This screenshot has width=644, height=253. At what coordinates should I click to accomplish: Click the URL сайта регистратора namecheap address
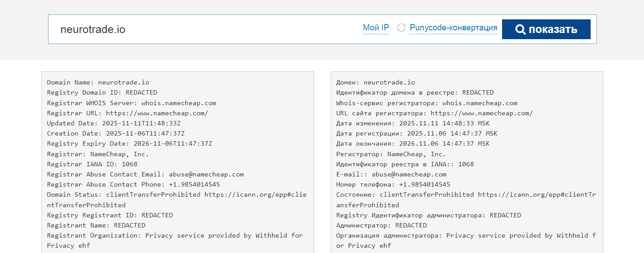click(x=482, y=113)
